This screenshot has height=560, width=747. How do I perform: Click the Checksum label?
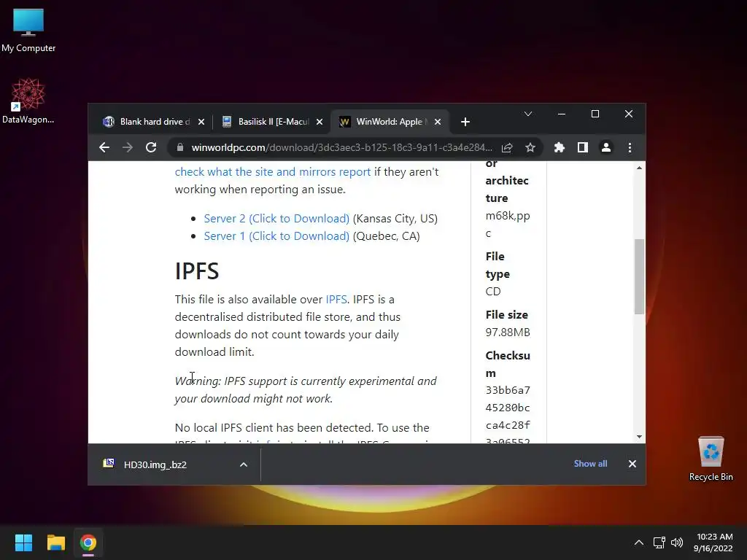508,365
